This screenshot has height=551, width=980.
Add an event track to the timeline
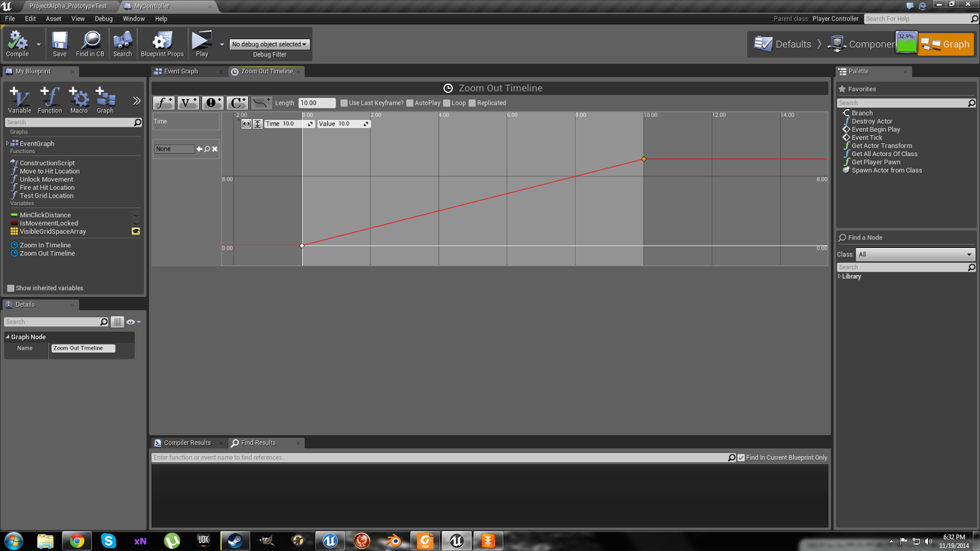point(213,103)
